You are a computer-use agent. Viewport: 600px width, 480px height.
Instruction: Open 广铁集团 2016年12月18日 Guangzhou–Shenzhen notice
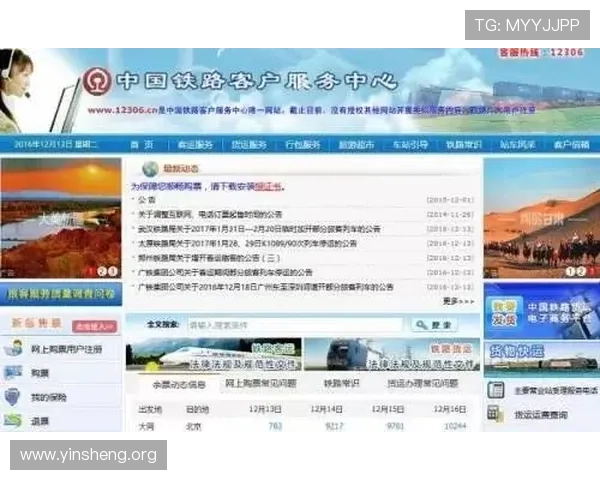tap(266, 287)
